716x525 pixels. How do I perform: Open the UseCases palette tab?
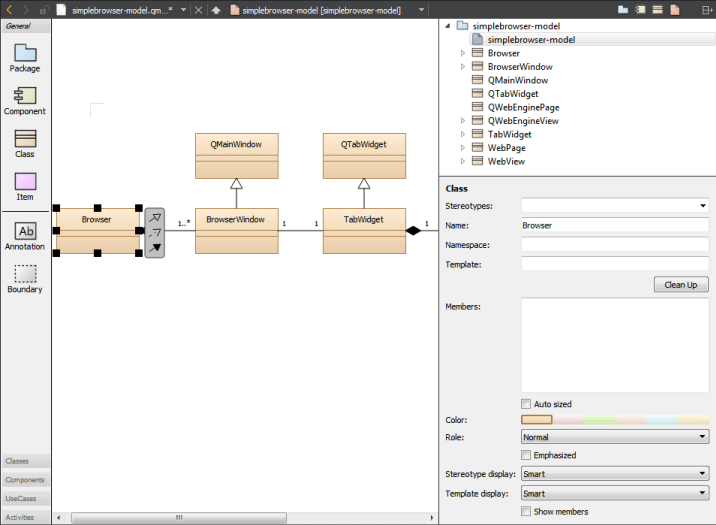26,499
